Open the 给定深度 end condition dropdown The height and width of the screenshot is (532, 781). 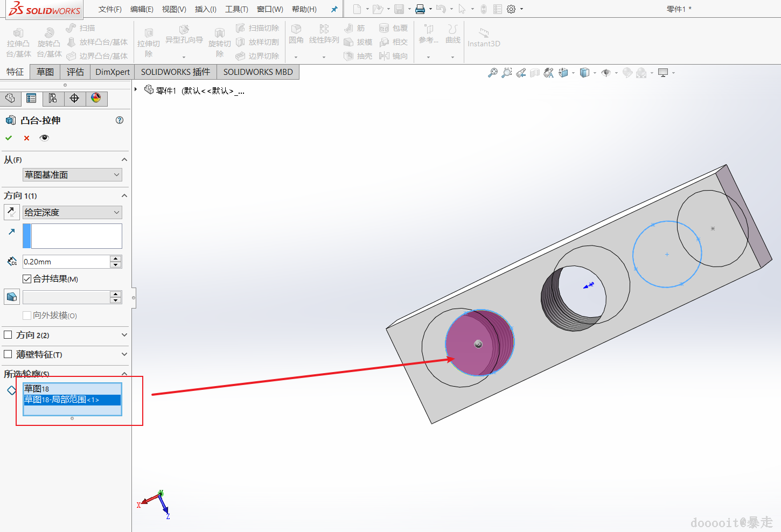pyautogui.click(x=72, y=213)
